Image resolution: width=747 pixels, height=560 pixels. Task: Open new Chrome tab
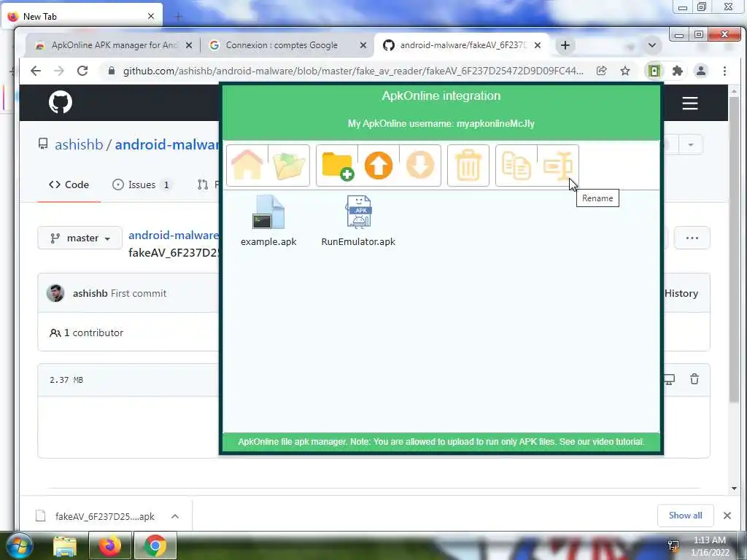565,45
